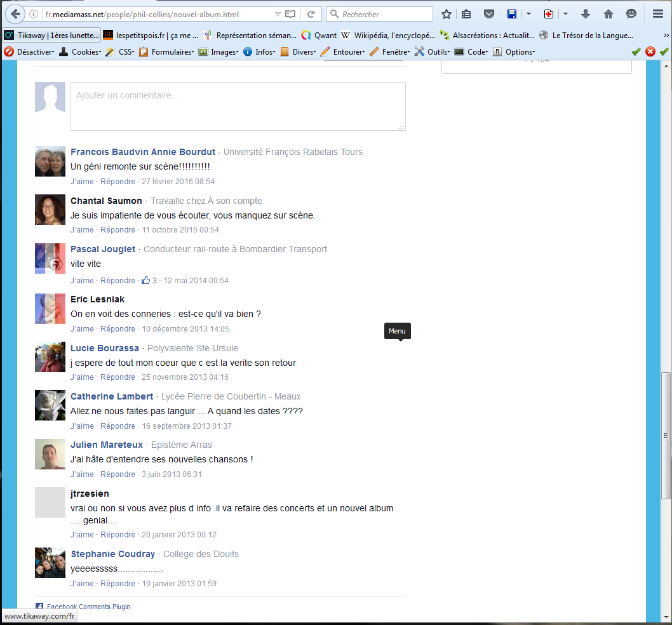Image resolution: width=672 pixels, height=625 pixels.
Task: Open the Firefox hamburger menu
Action: pos(658,14)
